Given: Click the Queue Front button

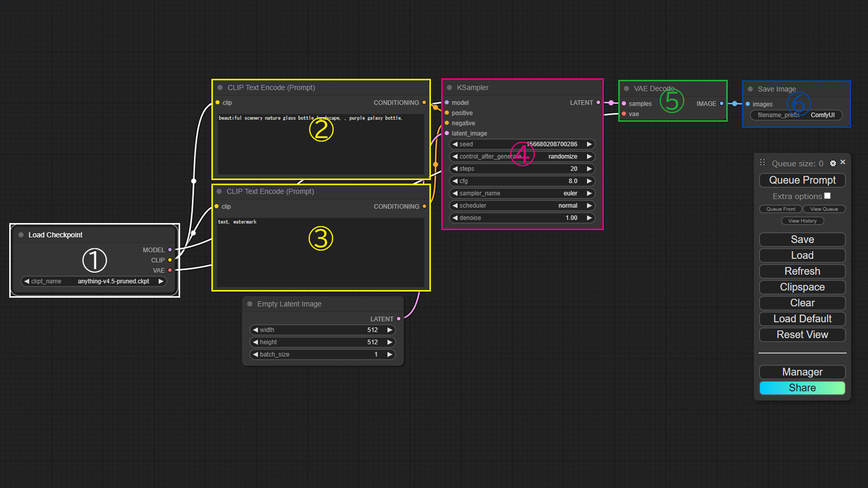Looking at the screenshot, I should [x=781, y=209].
